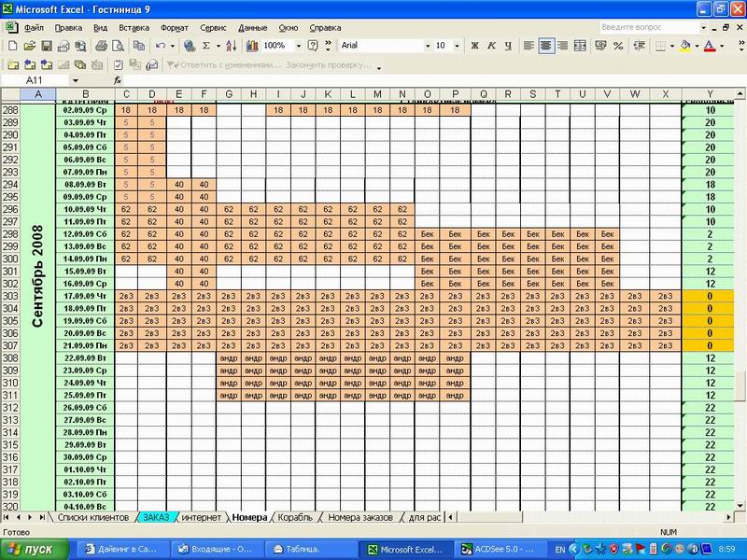Click the Save disk icon
The height and width of the screenshot is (560, 747).
pyautogui.click(x=45, y=45)
